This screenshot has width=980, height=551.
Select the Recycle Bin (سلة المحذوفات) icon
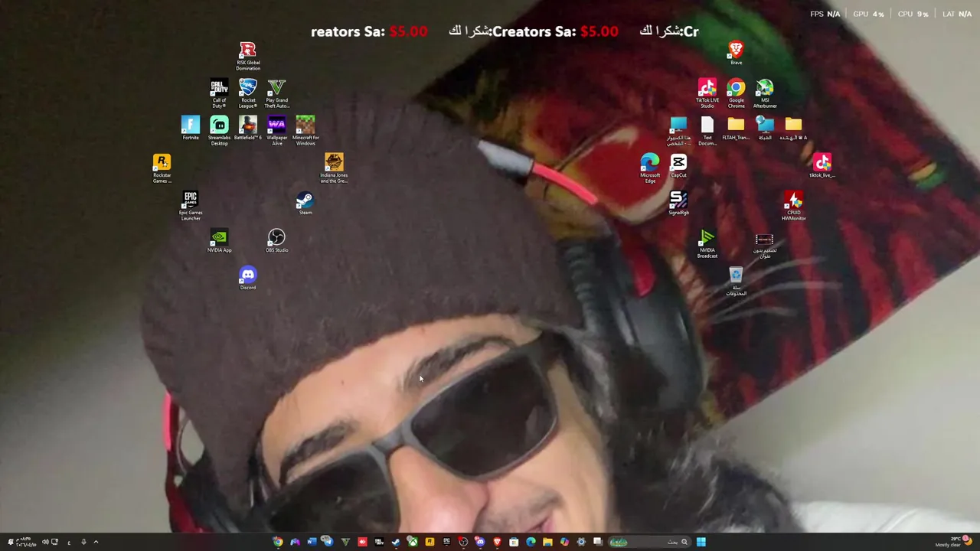(736, 281)
